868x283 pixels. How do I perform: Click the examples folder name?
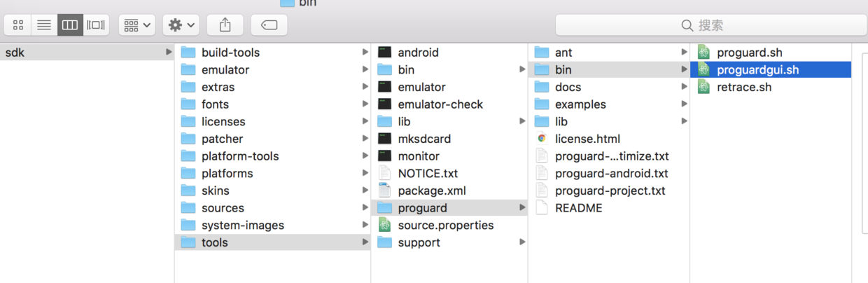tap(580, 104)
